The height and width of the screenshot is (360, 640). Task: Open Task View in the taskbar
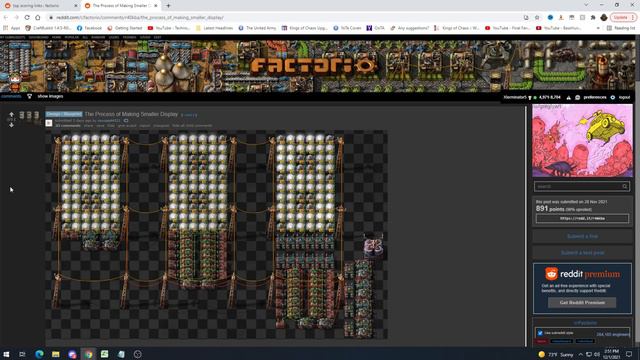(x=22, y=354)
